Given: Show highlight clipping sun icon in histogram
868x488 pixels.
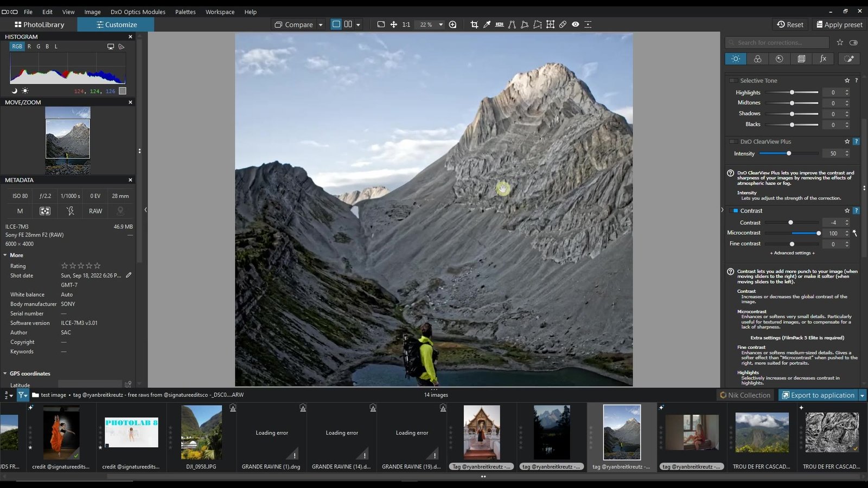Looking at the screenshot, I should [25, 91].
